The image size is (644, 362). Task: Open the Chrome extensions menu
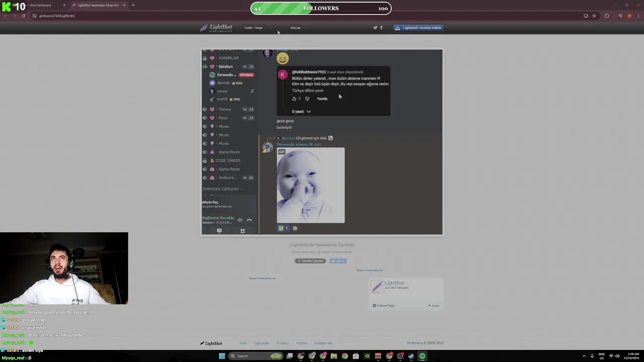pyautogui.click(x=607, y=16)
